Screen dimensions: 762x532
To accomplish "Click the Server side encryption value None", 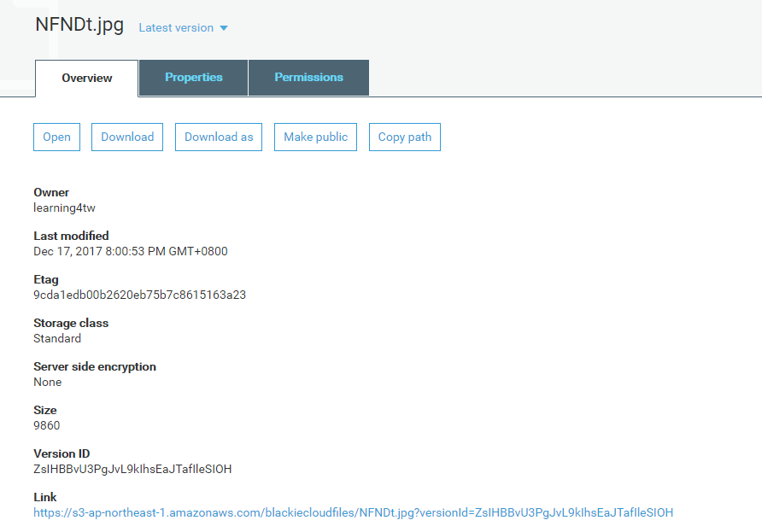I will pos(48,383).
